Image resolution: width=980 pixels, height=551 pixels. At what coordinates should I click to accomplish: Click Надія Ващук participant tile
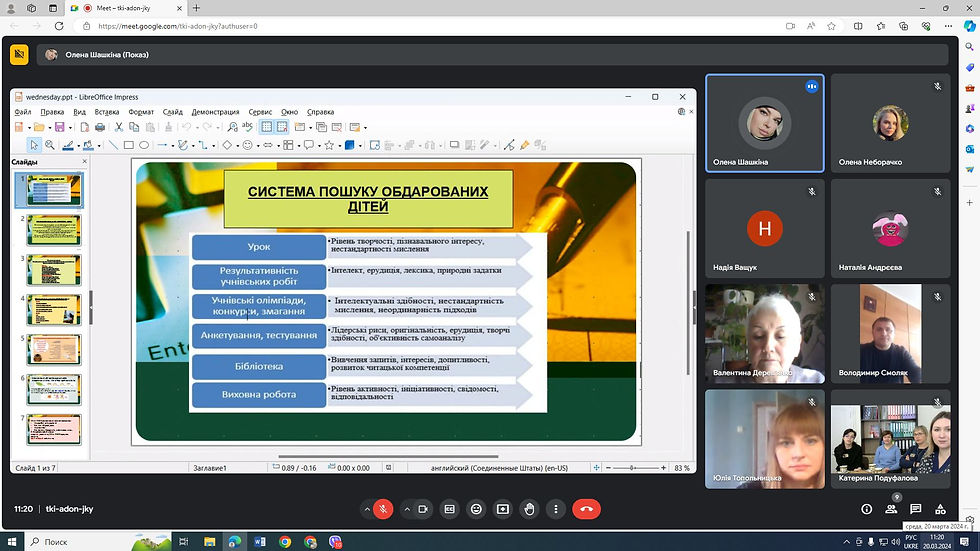[x=764, y=229]
